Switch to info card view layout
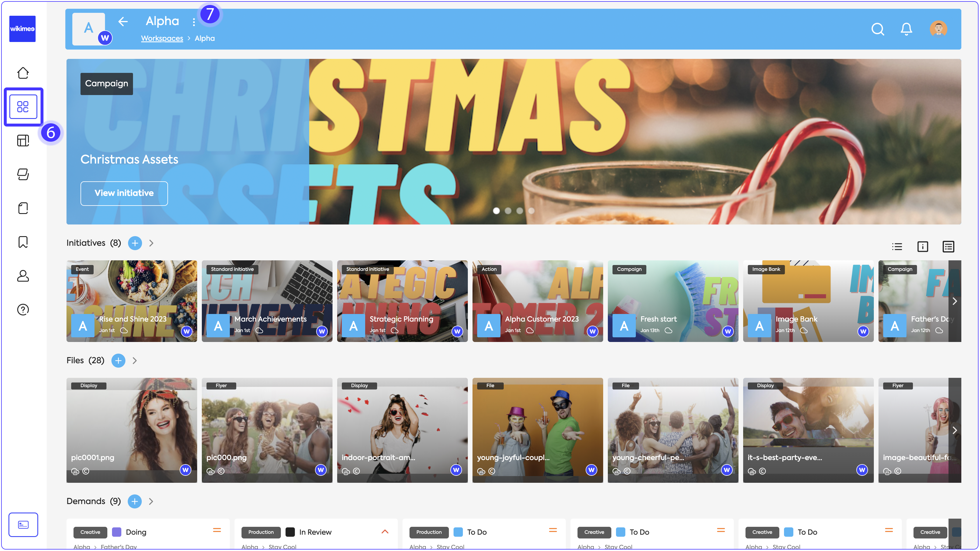This screenshot has height=551, width=980. (923, 247)
